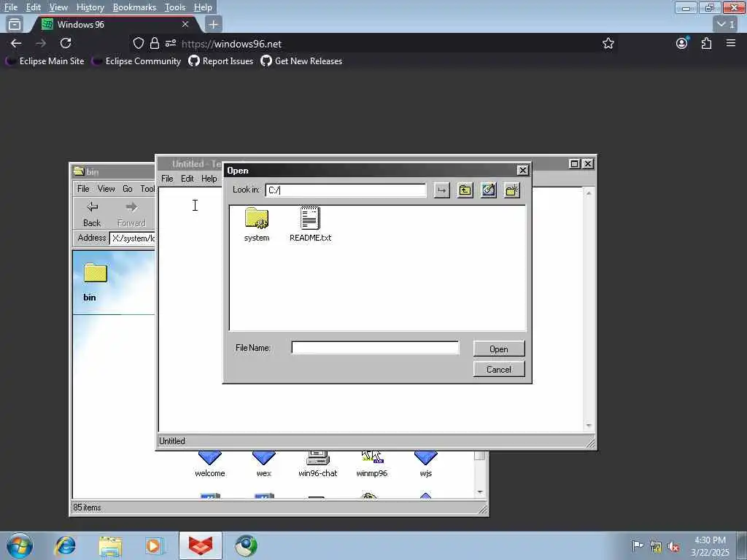Image resolution: width=747 pixels, height=560 pixels.
Task: Open the Windows Start button
Action: click(20, 545)
